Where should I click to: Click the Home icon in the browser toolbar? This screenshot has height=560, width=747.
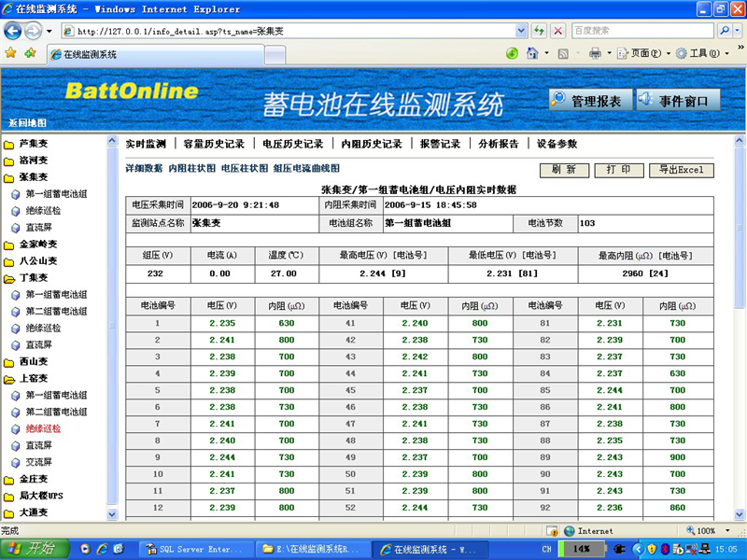532,53
